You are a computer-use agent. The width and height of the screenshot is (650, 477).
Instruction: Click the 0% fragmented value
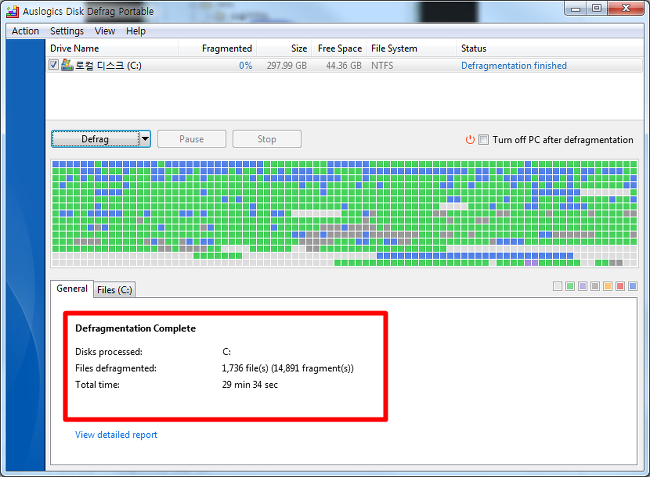[245, 65]
